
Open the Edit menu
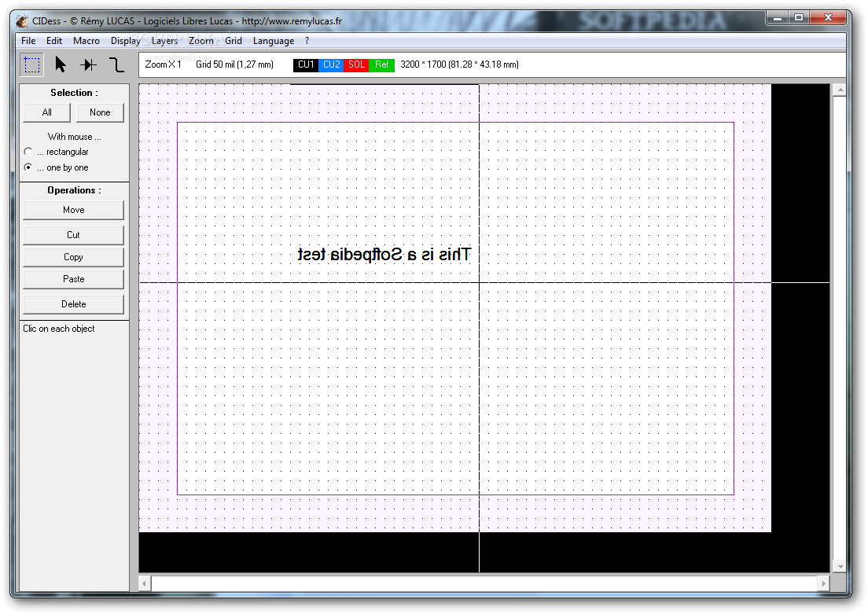click(53, 40)
